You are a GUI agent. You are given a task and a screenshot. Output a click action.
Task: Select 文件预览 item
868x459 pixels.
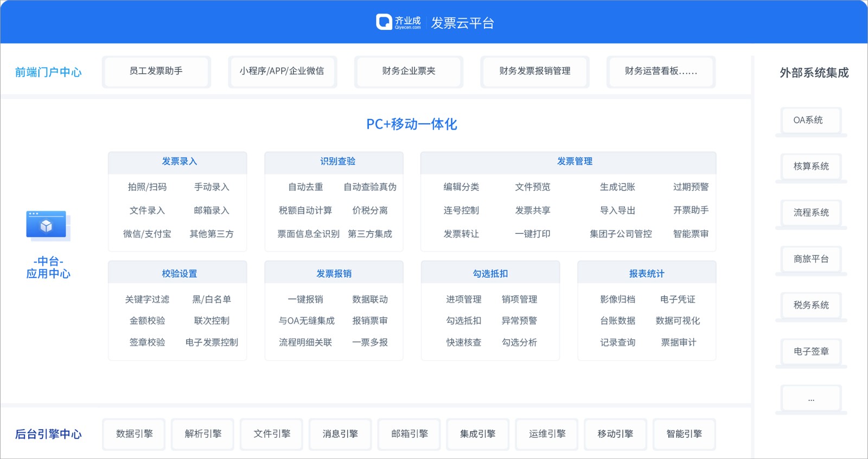[x=533, y=187]
